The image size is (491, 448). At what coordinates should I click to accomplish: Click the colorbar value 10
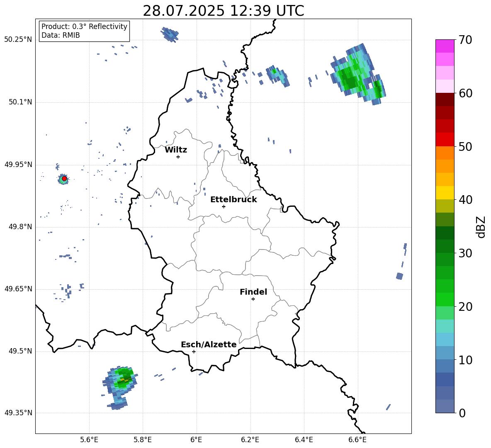point(465,360)
